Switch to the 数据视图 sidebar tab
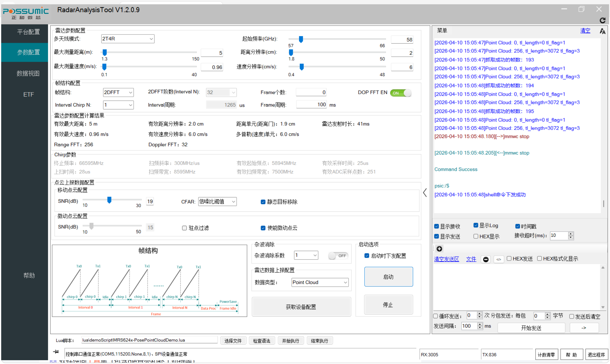 28,73
